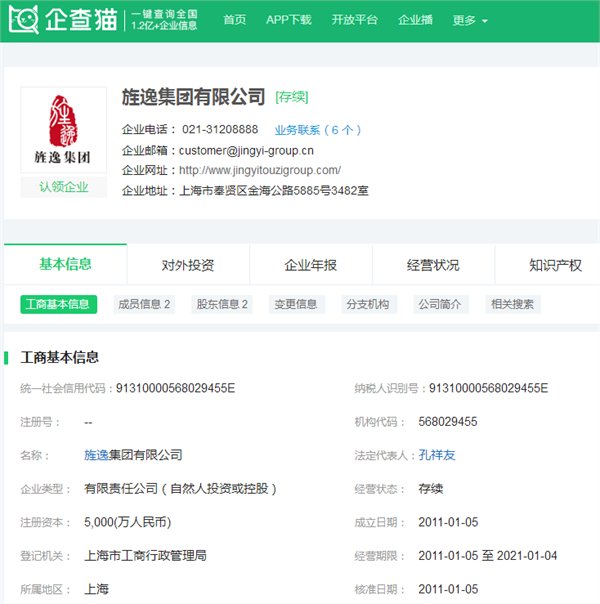Viewport: 600px width, 604px height.
Task: Click the 企查猫 cat logo icon
Action: tap(23, 19)
